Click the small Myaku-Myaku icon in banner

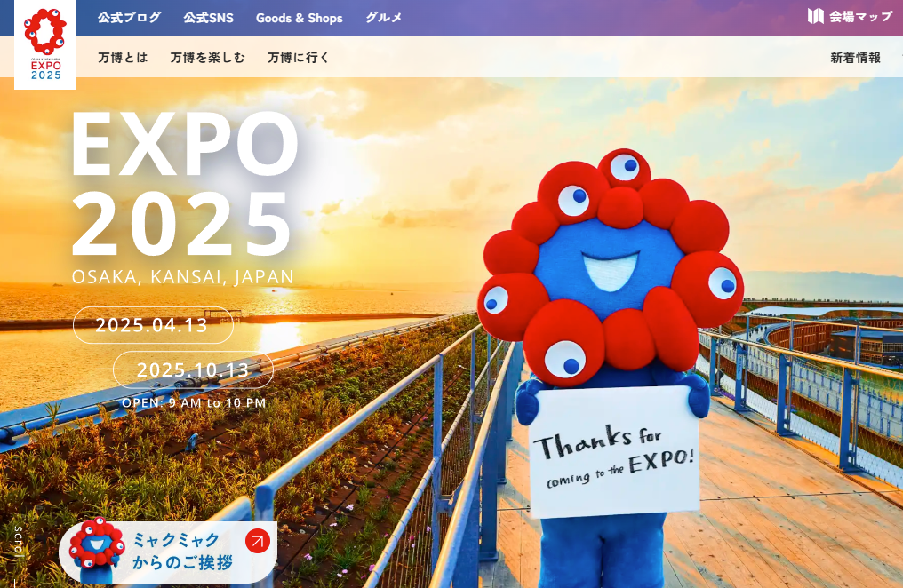(x=97, y=550)
